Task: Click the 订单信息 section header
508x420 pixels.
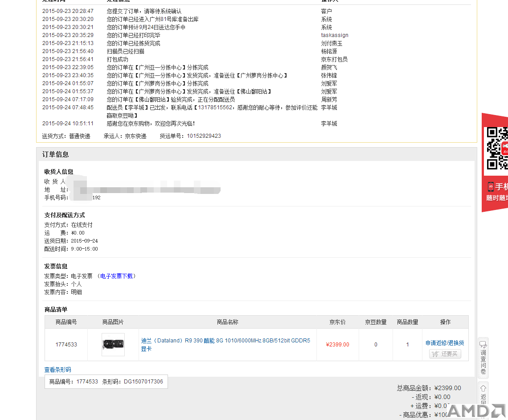Action: click(55, 154)
